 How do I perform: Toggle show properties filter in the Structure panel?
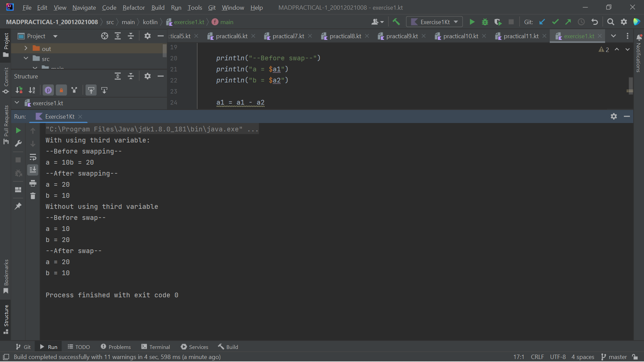click(x=48, y=90)
